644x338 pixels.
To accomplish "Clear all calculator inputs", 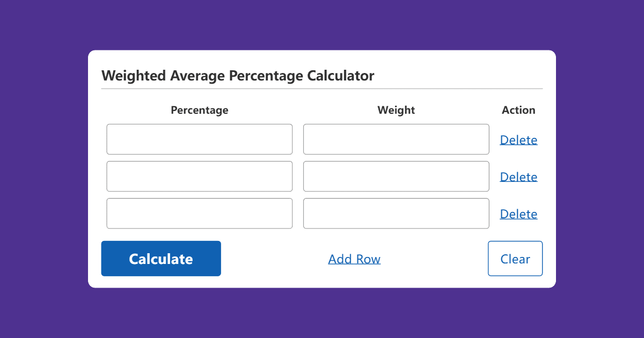I will (x=515, y=259).
